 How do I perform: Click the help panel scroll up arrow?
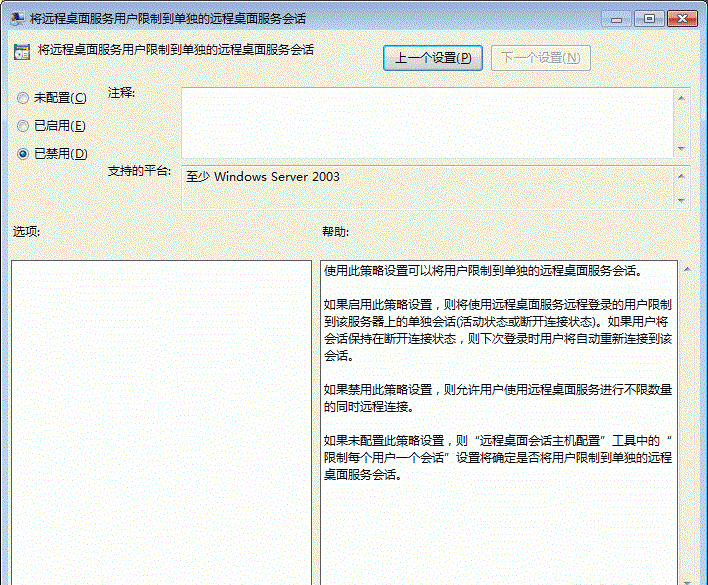(x=687, y=269)
